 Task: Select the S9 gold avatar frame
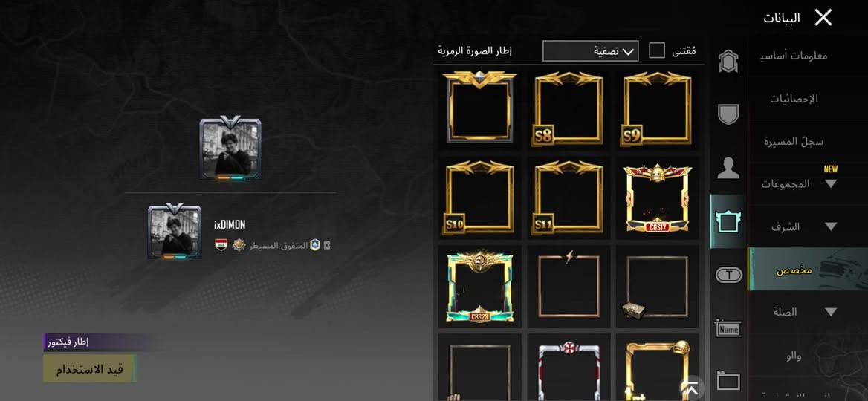pos(657,108)
